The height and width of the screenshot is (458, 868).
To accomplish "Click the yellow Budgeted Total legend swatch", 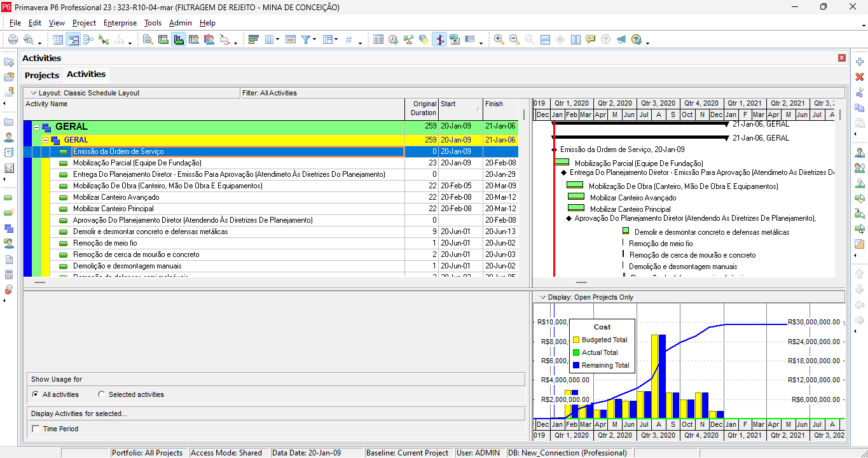I will [x=576, y=340].
